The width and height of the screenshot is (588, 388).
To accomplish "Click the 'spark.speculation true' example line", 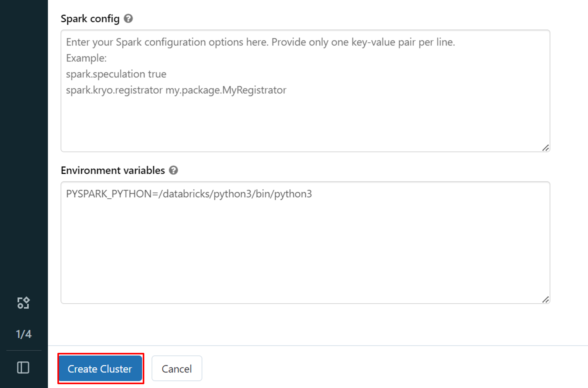I will (116, 74).
